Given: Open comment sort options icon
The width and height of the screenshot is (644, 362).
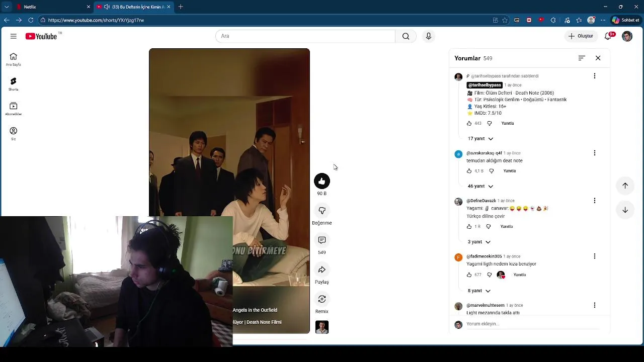Looking at the screenshot, I should (x=582, y=58).
